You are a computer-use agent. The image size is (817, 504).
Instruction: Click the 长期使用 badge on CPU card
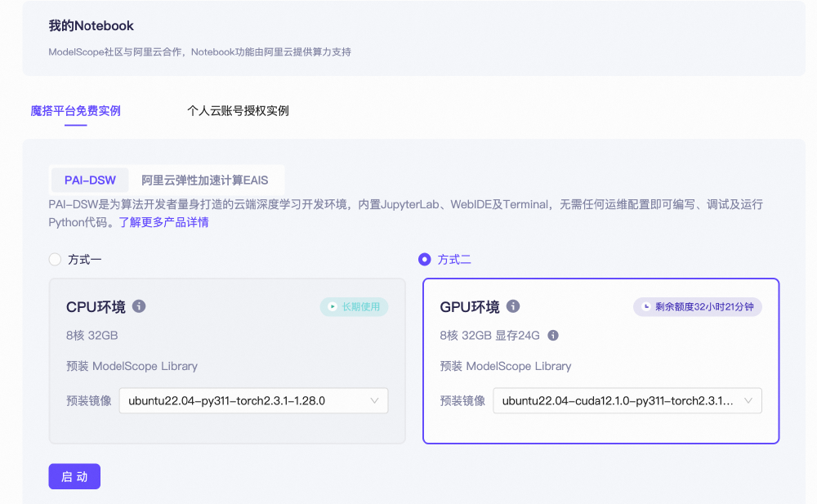(354, 306)
